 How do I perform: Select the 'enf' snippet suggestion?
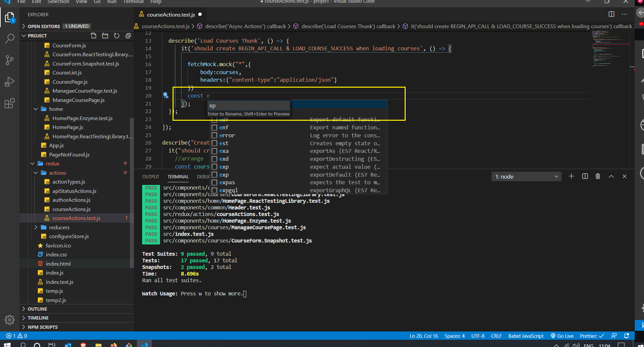pyautogui.click(x=299, y=127)
